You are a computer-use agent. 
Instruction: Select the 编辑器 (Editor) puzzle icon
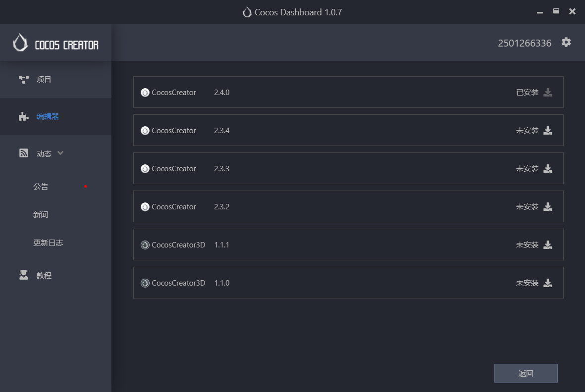pos(23,116)
